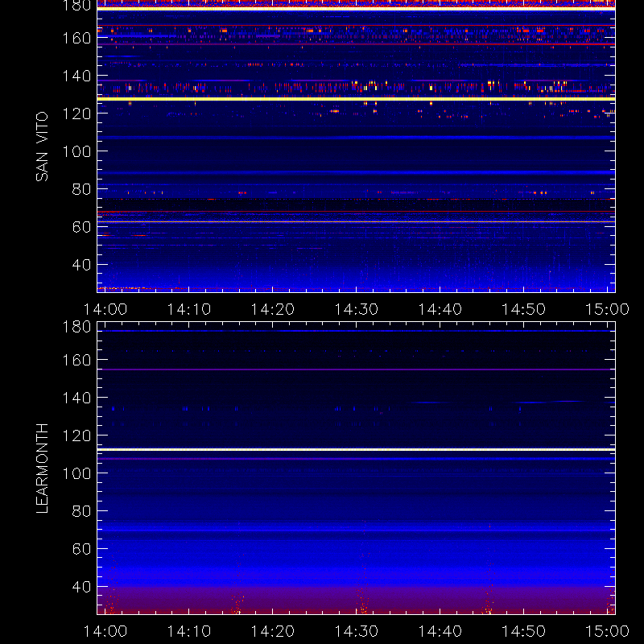Select the San Vito plot's 14:50 time label
Image resolution: width=644 pixels, height=644 pixels.
524,309
